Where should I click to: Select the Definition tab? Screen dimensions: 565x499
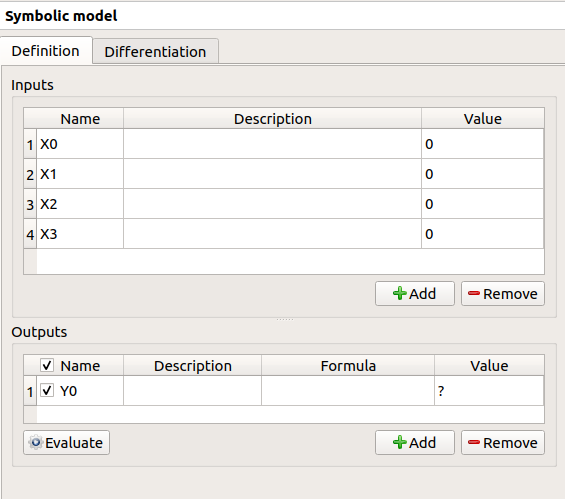click(46, 51)
